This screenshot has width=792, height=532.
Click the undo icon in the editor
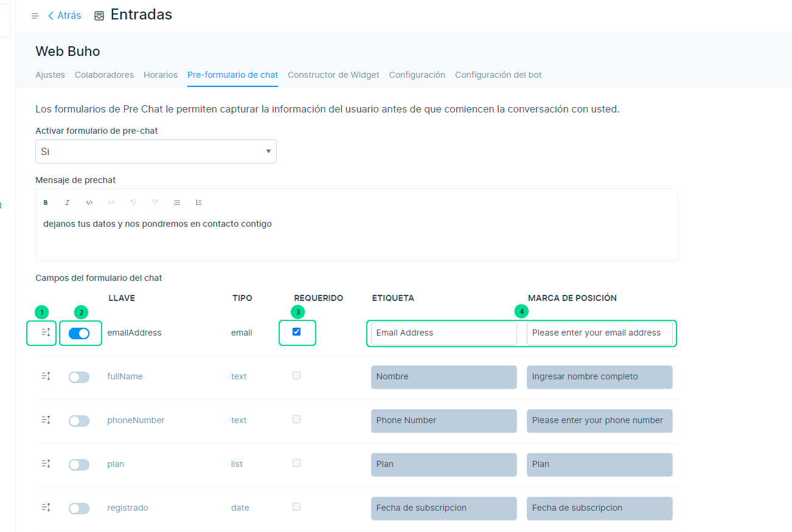pos(133,202)
